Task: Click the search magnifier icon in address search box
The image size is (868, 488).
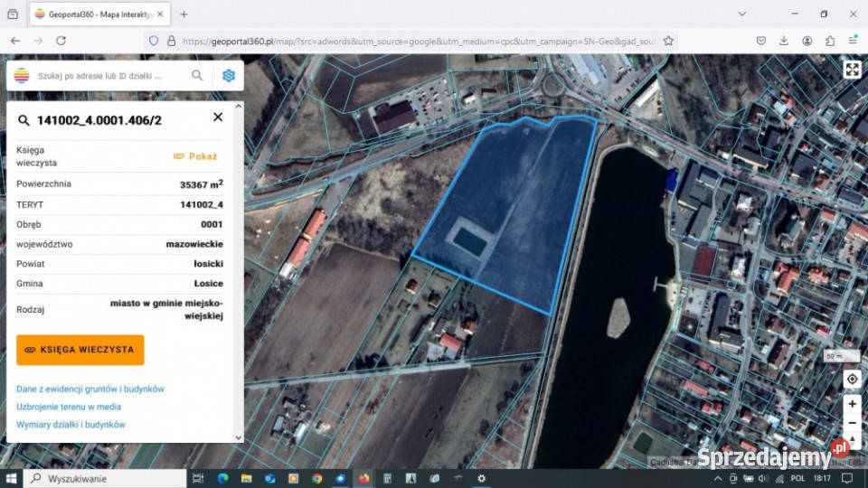Action: pos(197,75)
